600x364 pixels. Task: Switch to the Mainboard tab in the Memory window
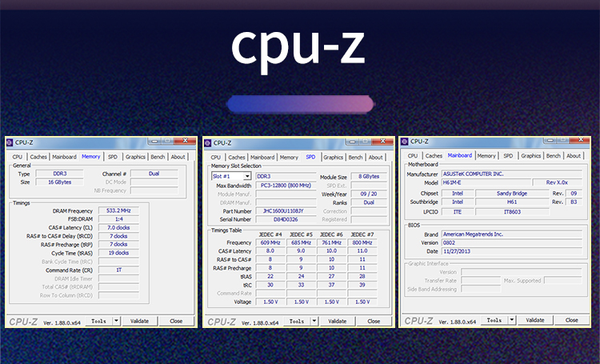pyautogui.click(x=64, y=157)
